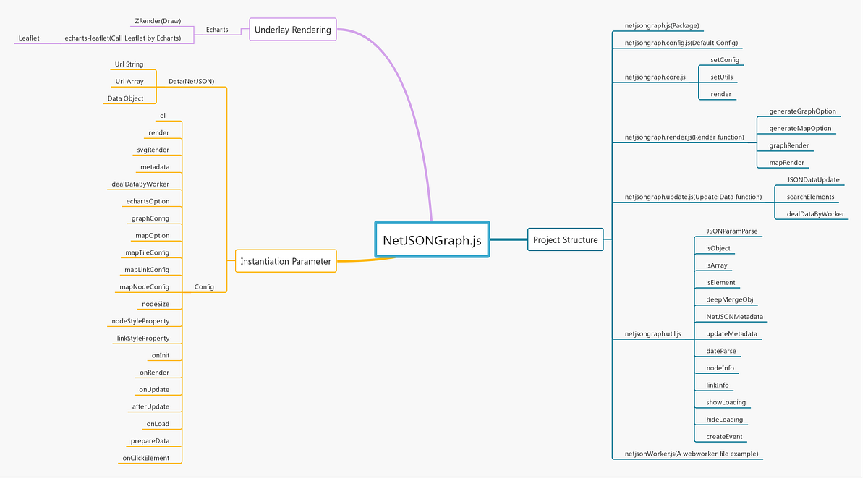Select the Project Structure node
This screenshot has height=481, width=868.
[x=565, y=239]
